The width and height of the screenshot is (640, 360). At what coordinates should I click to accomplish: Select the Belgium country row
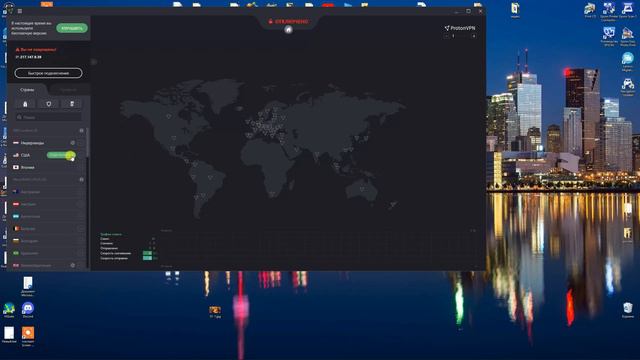point(47,229)
